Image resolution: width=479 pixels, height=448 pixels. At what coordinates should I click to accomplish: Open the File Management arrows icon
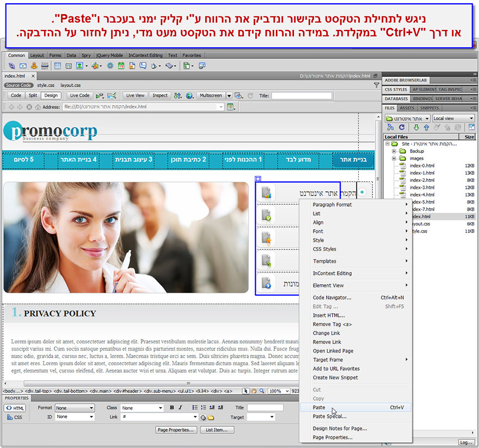click(x=178, y=96)
